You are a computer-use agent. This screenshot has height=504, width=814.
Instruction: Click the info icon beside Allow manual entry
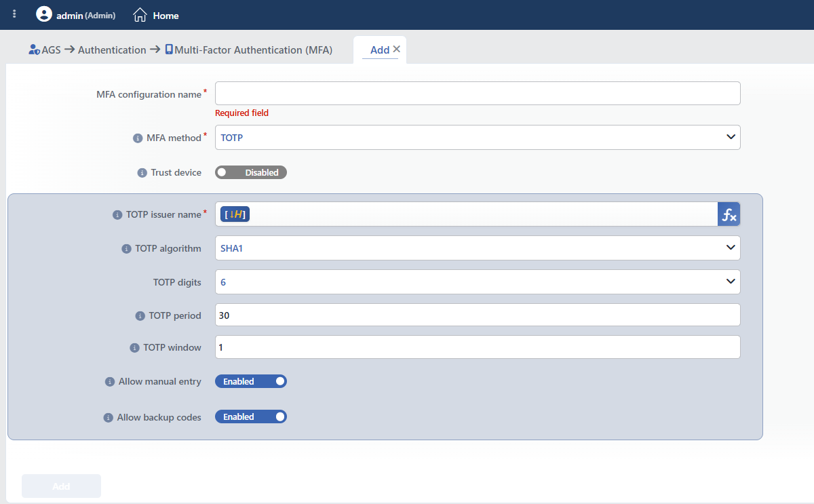[x=110, y=382]
